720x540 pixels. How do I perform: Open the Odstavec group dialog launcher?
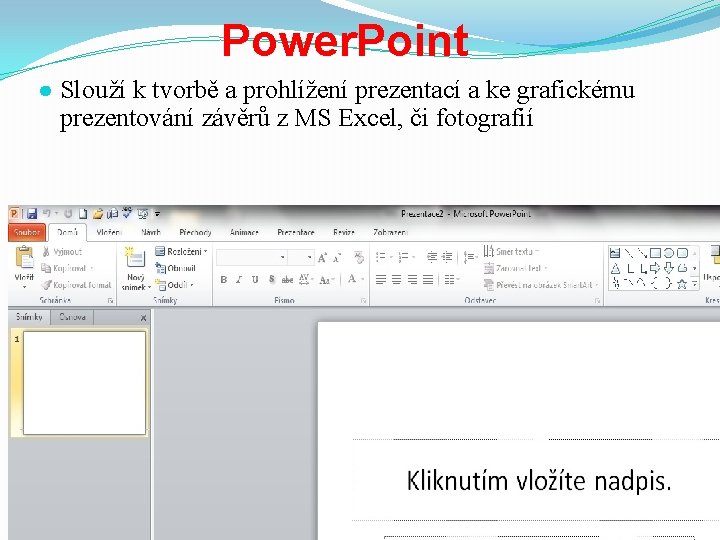[597, 301]
